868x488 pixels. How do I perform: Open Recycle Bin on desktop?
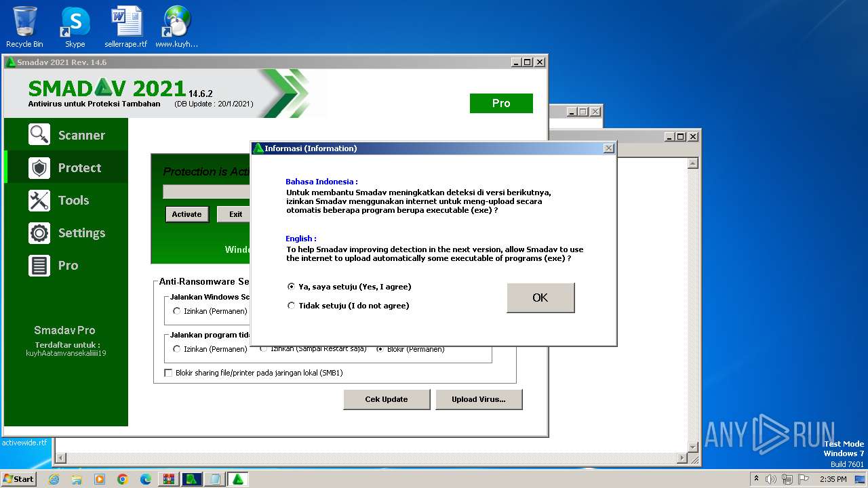(x=24, y=27)
